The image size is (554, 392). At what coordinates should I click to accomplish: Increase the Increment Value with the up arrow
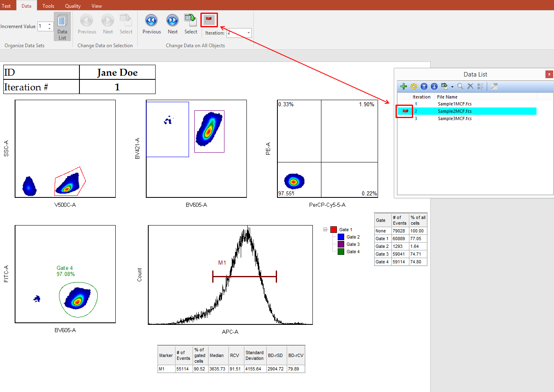click(50, 24)
